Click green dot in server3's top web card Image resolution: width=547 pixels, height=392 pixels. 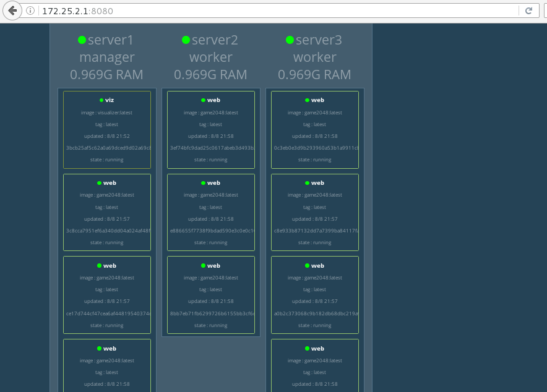click(x=308, y=100)
